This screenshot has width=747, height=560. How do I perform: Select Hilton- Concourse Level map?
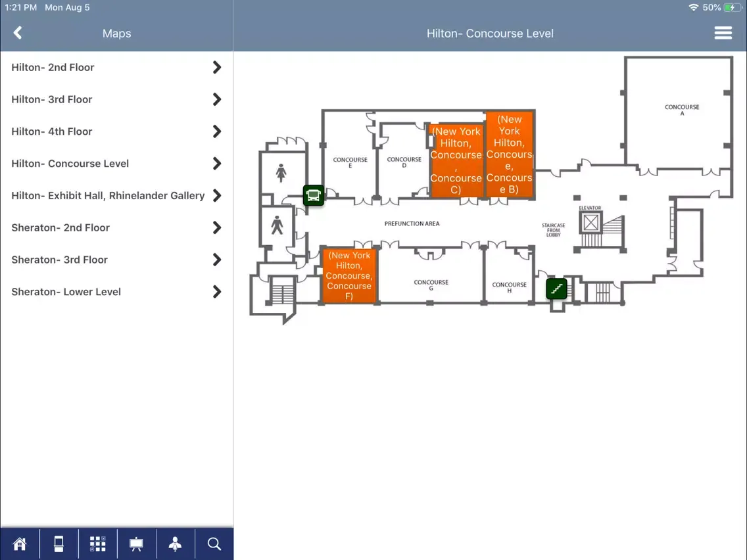(117, 163)
